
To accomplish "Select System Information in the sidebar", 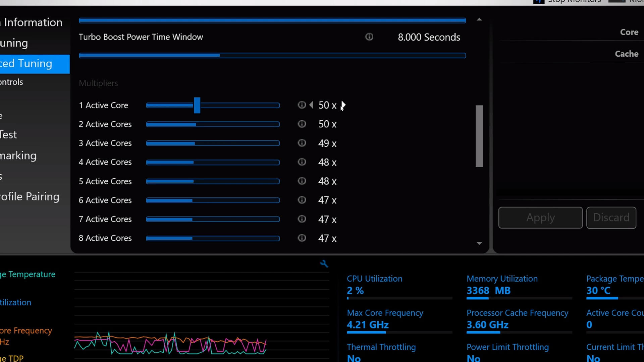I will pyautogui.click(x=32, y=22).
